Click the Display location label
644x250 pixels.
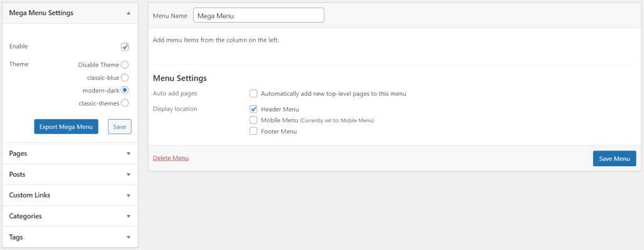[175, 109]
